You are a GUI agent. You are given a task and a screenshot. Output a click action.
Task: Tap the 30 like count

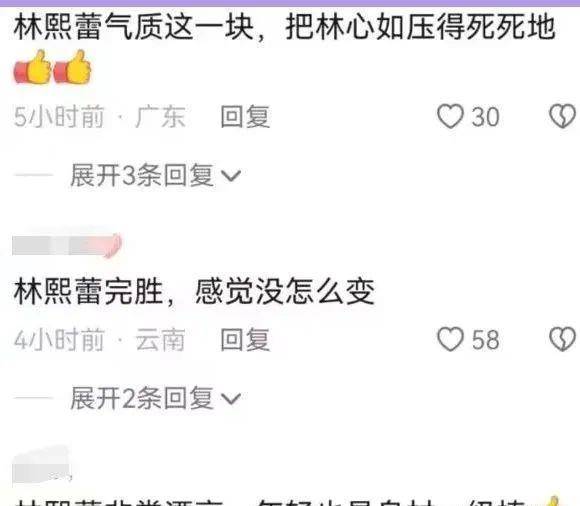(x=485, y=117)
